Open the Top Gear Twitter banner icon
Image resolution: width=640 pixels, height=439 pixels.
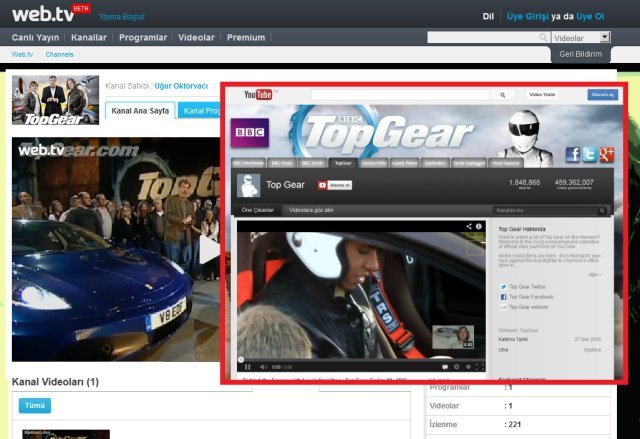[589, 155]
